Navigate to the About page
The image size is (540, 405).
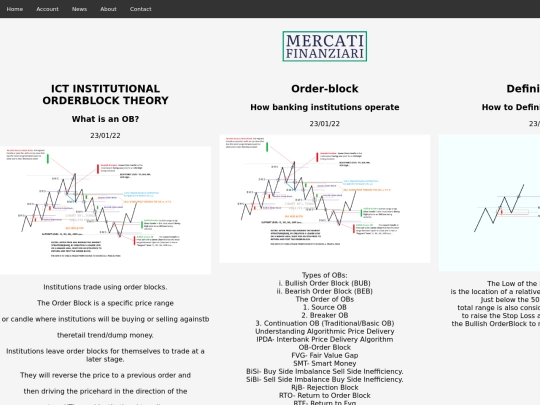[108, 9]
